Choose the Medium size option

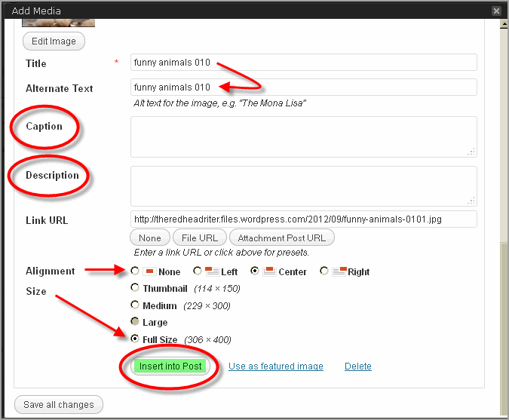(x=135, y=305)
